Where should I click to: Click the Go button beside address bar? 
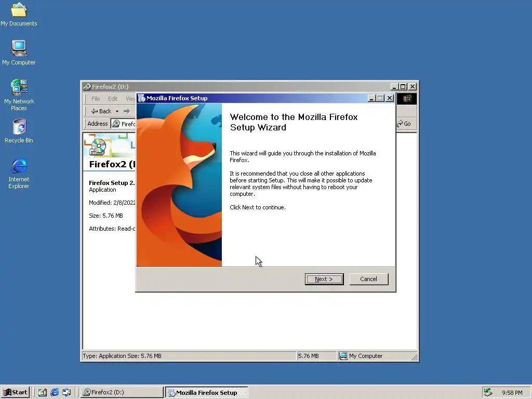(404, 124)
